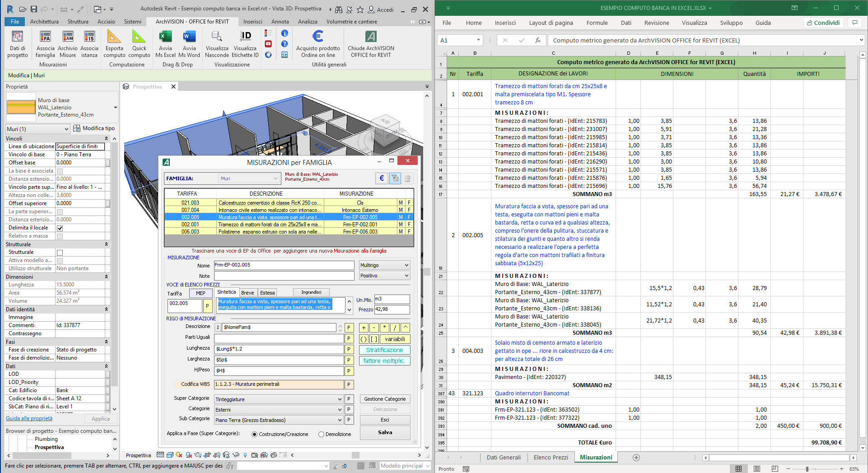Viewport: 868px width, 473px height.
Task: Click Prezzo input field 42,98
Action: point(392,309)
